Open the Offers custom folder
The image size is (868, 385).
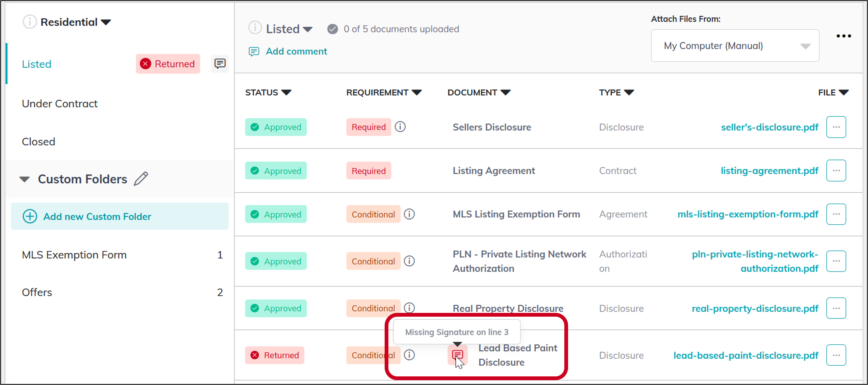tap(37, 292)
